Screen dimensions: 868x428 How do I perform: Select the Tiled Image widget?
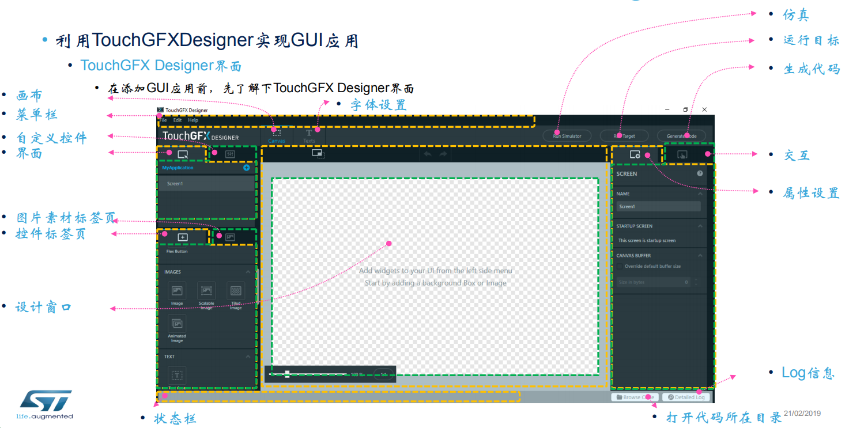[x=236, y=291]
